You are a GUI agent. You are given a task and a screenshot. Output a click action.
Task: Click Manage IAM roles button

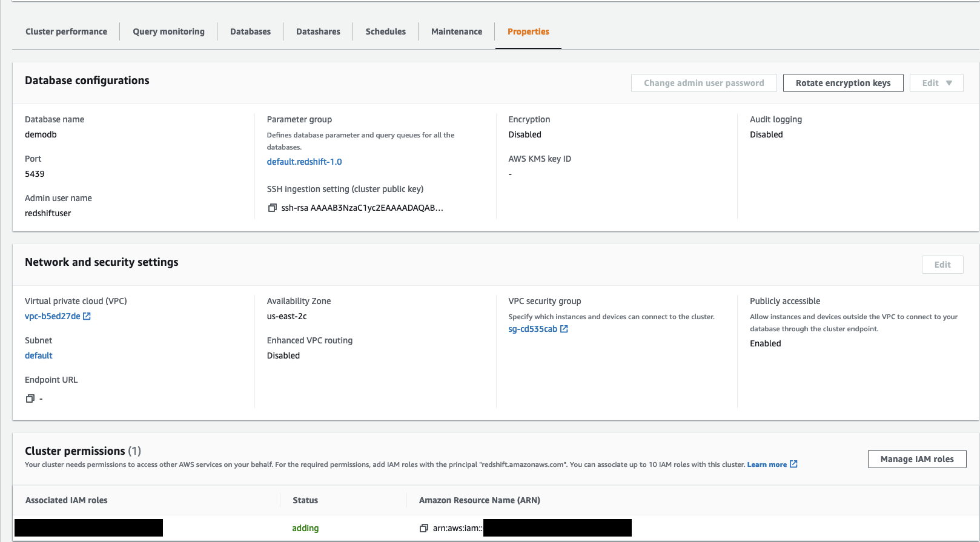coord(917,459)
